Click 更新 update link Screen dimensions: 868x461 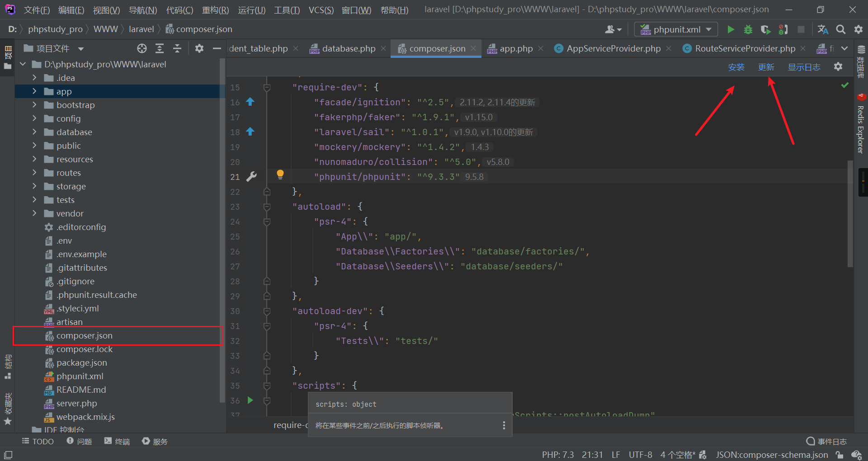766,67
